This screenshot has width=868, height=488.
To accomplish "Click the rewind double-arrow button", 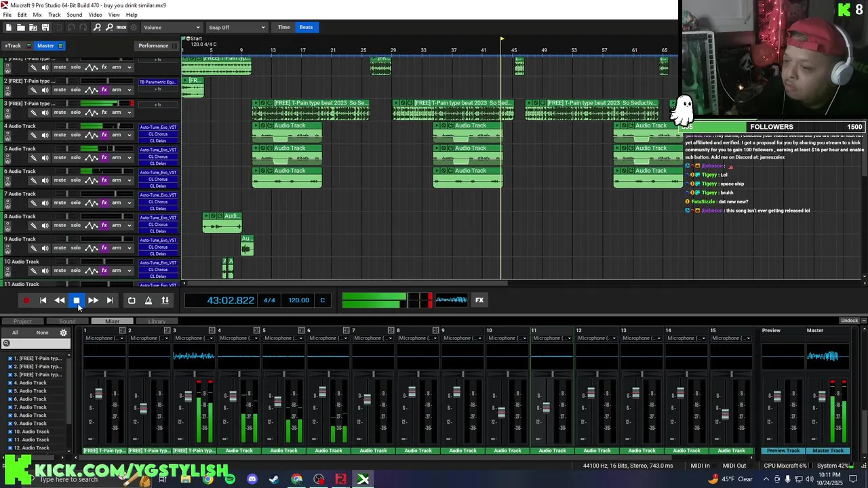I will (x=60, y=300).
